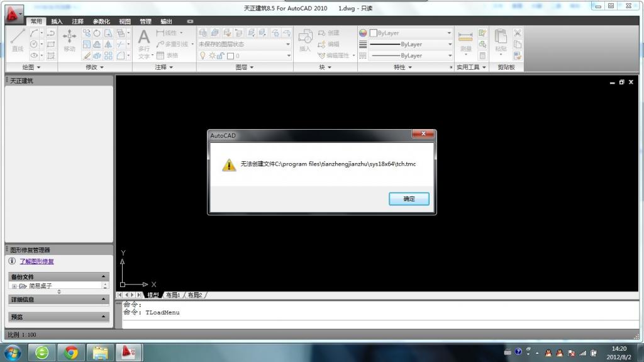Select the erase tool in 修改 panel
Viewport: 644px width, 362px height.
[x=86, y=55]
